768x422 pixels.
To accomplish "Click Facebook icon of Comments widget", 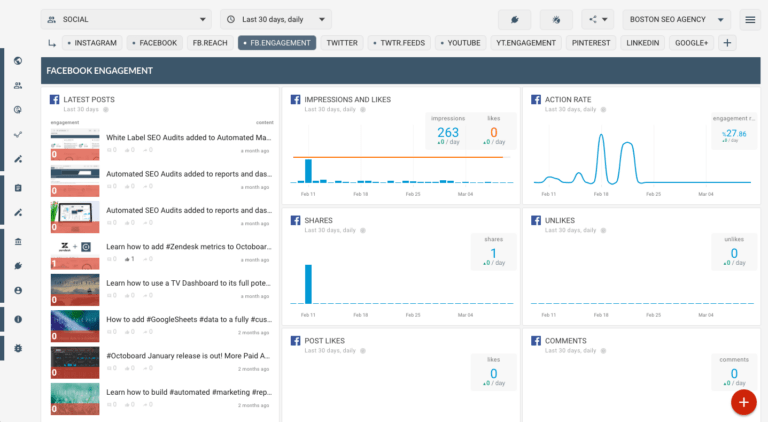I will [536, 341].
